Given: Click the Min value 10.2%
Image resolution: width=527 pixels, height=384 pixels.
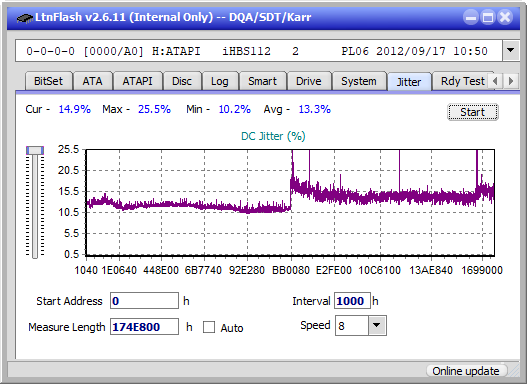Looking at the screenshot, I should point(235,109).
